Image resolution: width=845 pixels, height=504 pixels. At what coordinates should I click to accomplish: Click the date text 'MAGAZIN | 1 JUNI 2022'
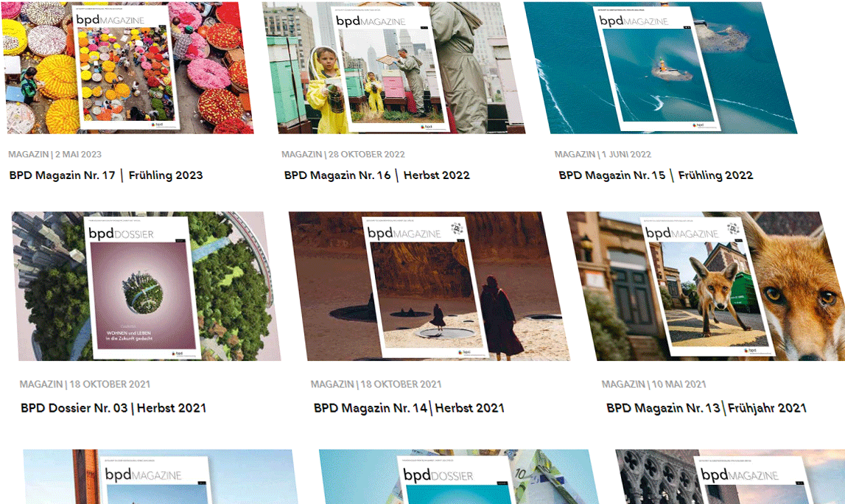click(x=603, y=154)
